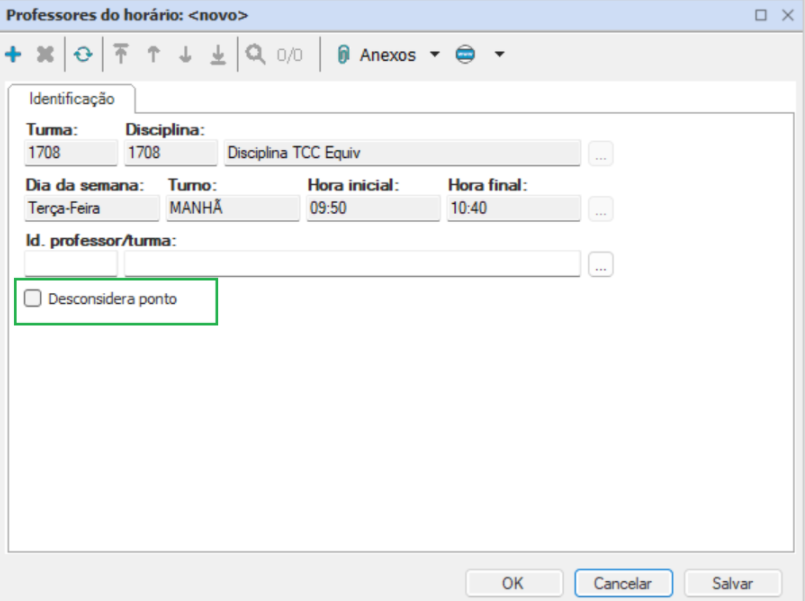Expand dropdown arrow next to blue round icon

(x=499, y=54)
